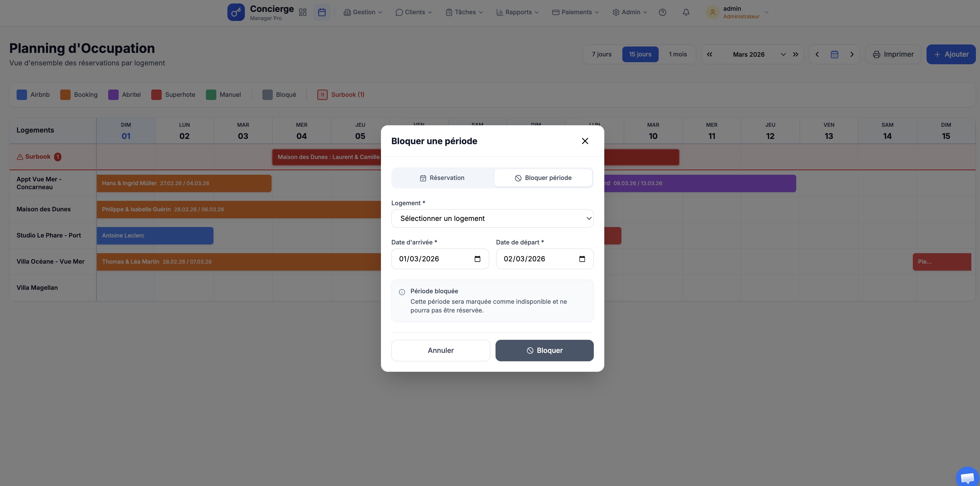Select the calendar view icon in the header
Viewport: 980px width, 486px height.
point(321,12)
